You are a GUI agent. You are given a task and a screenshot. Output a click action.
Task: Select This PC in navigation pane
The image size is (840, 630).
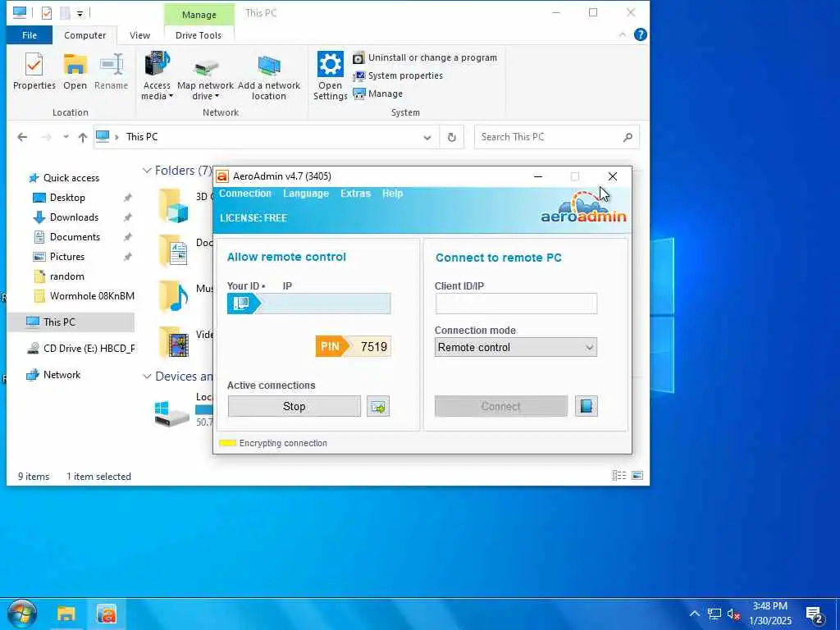click(71, 322)
